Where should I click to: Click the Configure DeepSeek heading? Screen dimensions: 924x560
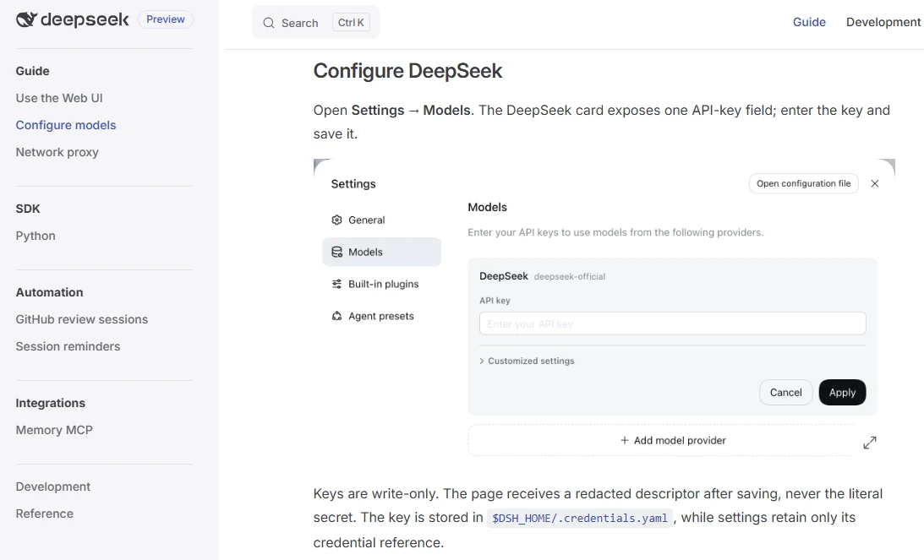[407, 71]
